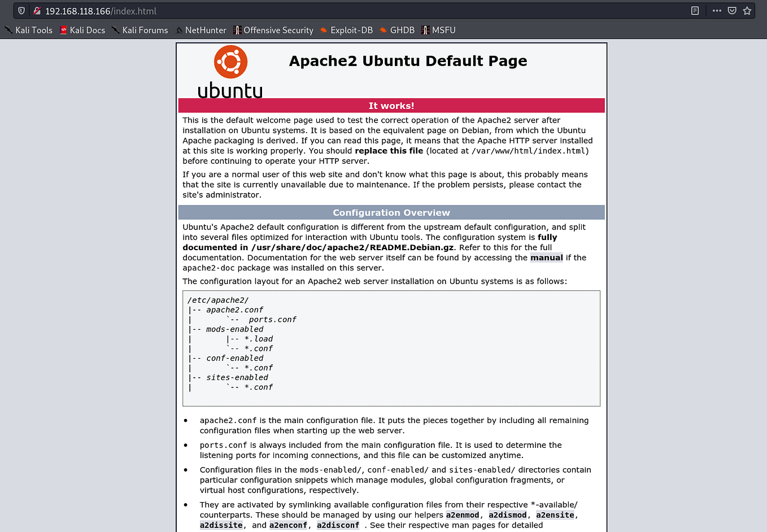The height and width of the screenshot is (532, 767).
Task: Click the MSFU bookmark favicon
Action: (424, 30)
